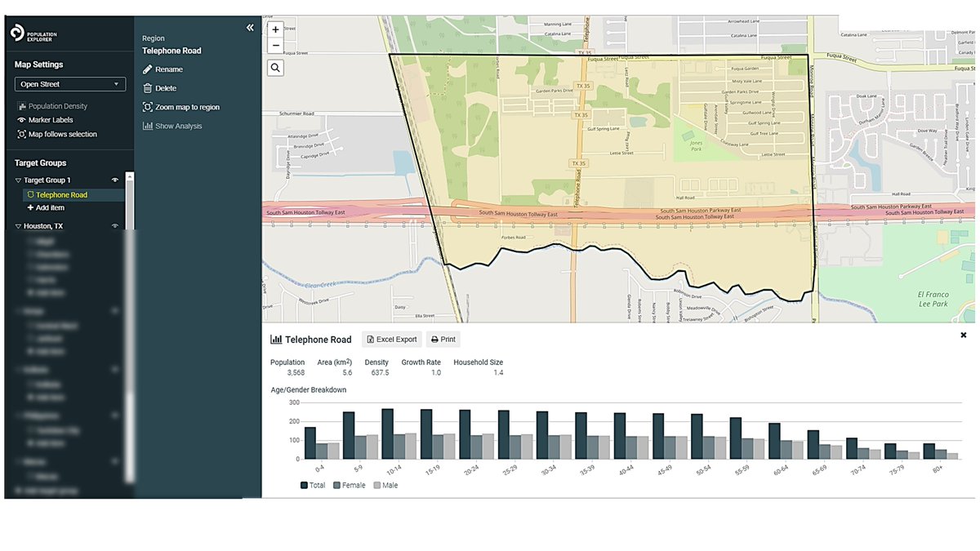Hide Target Group 1 with eye icon
980x551 pixels.
tap(115, 180)
